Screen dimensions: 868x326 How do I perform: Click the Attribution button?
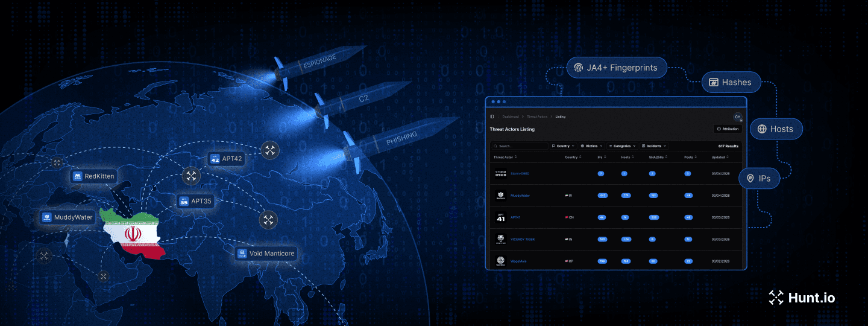tap(728, 129)
